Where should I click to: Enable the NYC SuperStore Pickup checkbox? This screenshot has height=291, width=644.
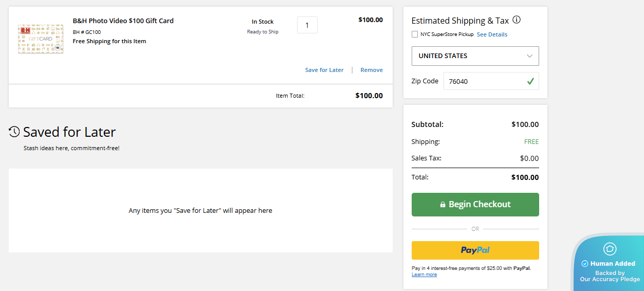(x=415, y=34)
